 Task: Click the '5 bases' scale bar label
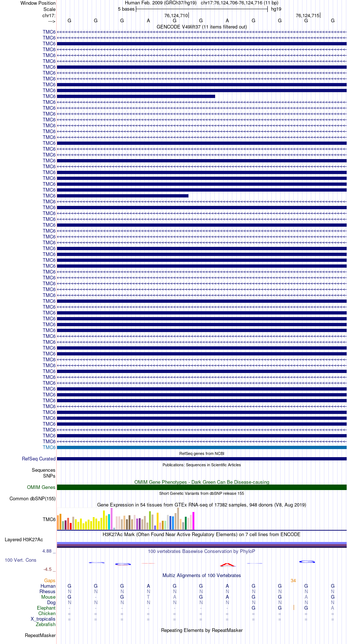[x=126, y=9]
